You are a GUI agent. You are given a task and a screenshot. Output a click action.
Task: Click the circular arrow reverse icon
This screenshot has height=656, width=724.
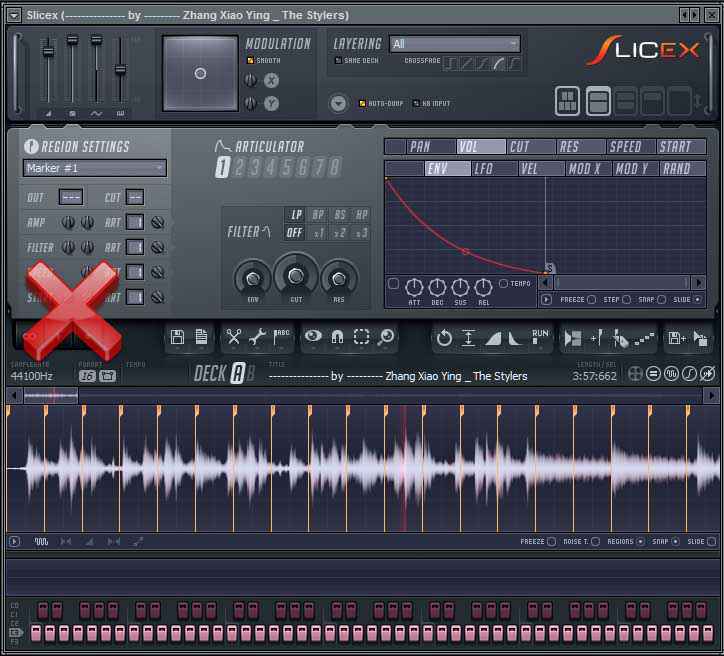[445, 338]
